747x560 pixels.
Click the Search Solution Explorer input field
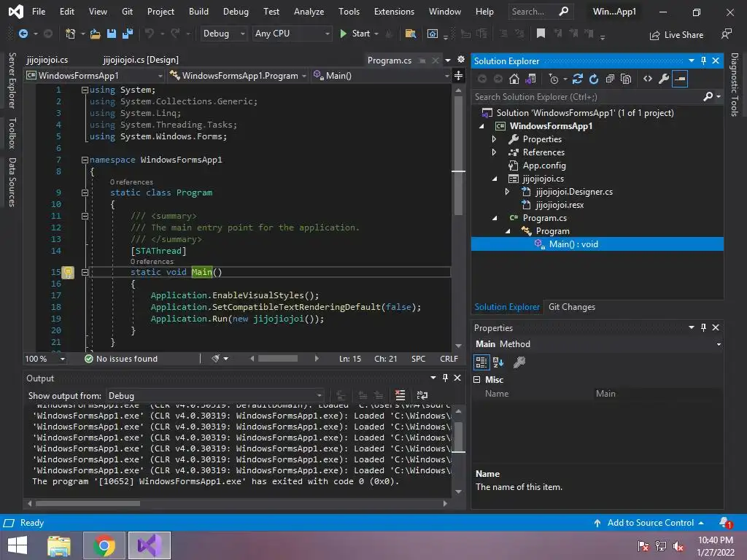tap(586, 97)
